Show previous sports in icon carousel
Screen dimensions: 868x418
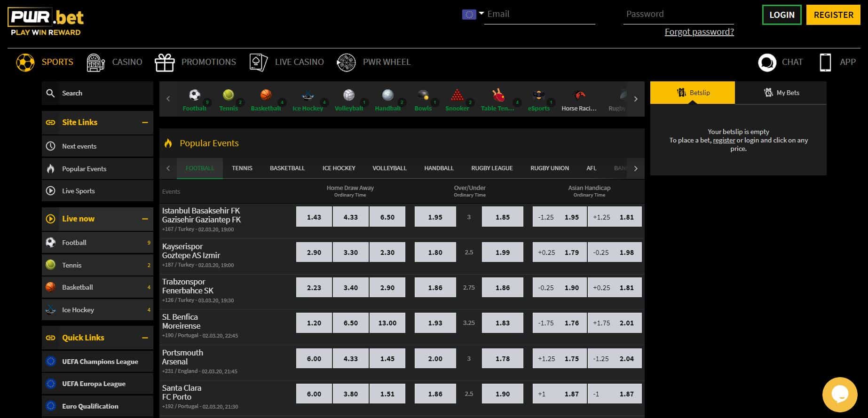pyautogui.click(x=168, y=99)
